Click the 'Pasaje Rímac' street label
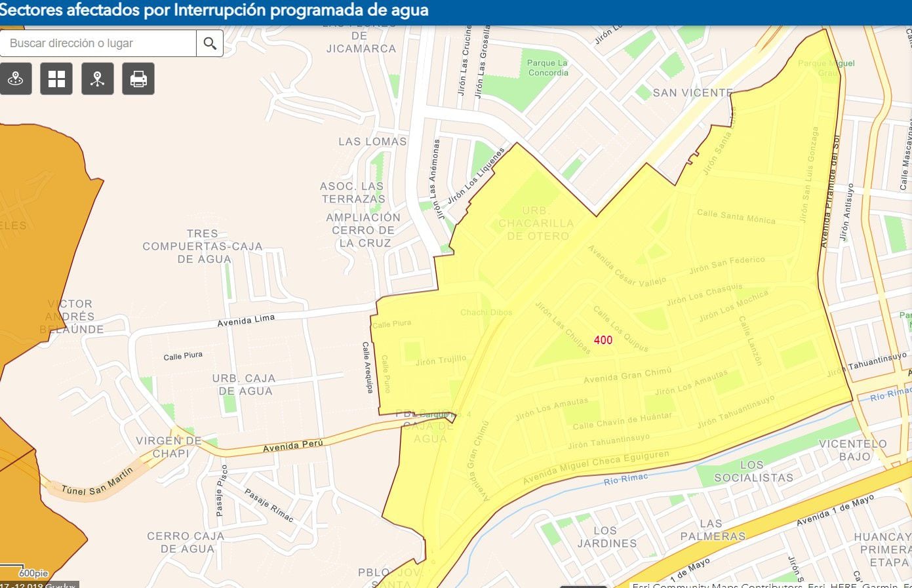 269,505
